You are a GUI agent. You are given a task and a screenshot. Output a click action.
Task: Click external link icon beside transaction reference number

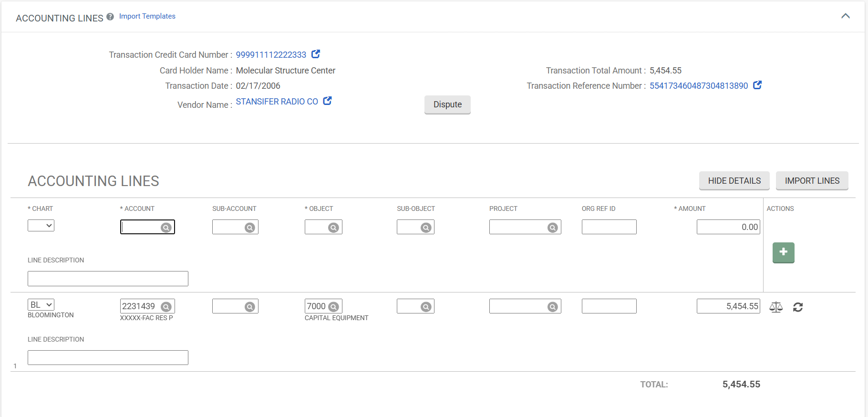coord(757,85)
